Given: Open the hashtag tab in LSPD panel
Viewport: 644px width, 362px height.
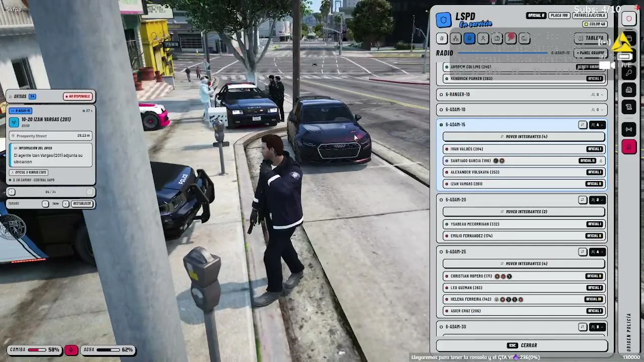Looking at the screenshot, I should pos(442,39).
